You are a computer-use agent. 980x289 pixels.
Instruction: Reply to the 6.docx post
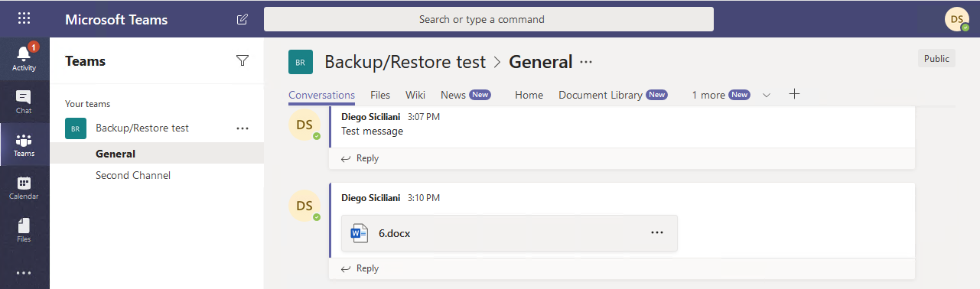click(x=360, y=268)
